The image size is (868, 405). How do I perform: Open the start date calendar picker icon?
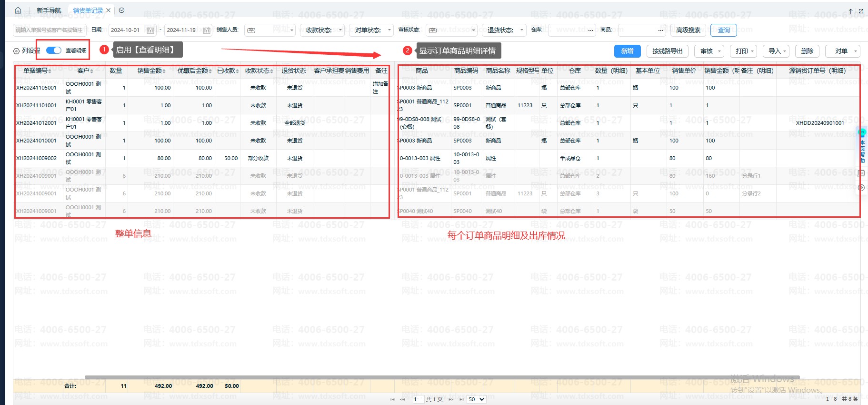150,30
